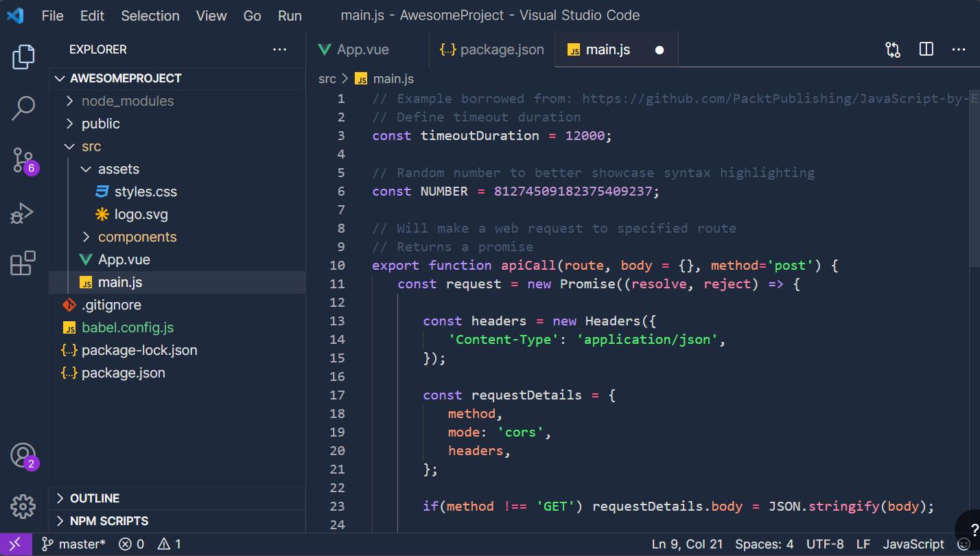Go to line via Ln 9, Col 21
The image size is (980, 556).
point(687,544)
